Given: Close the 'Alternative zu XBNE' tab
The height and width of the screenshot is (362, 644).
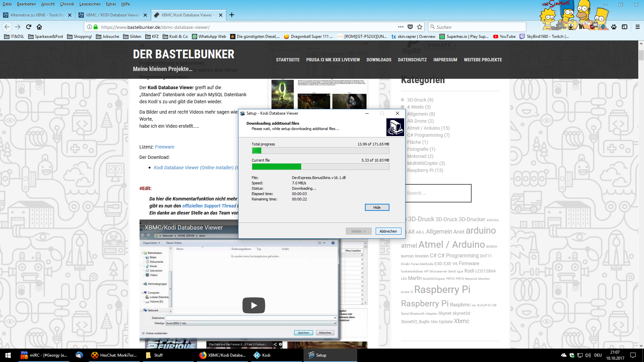Looking at the screenshot, I should point(70,15).
